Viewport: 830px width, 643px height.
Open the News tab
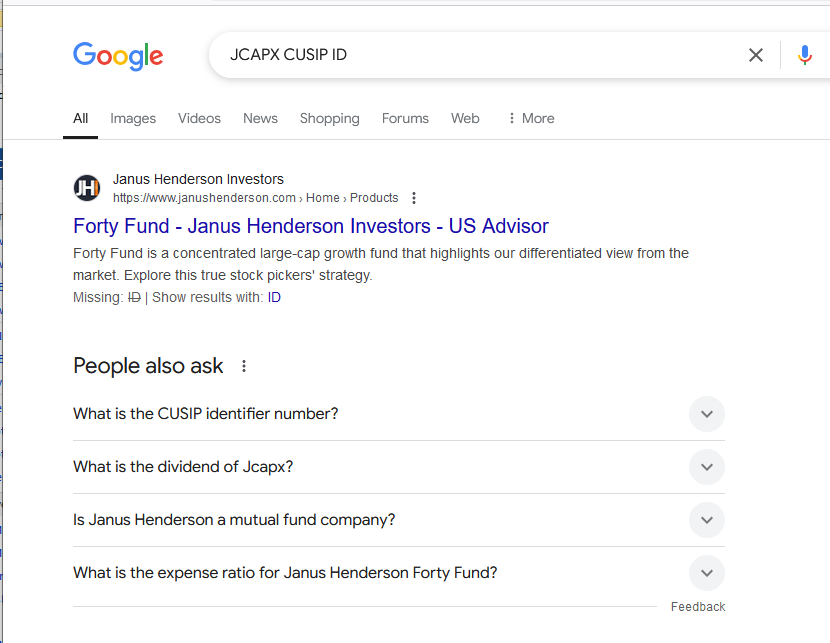[x=260, y=119]
